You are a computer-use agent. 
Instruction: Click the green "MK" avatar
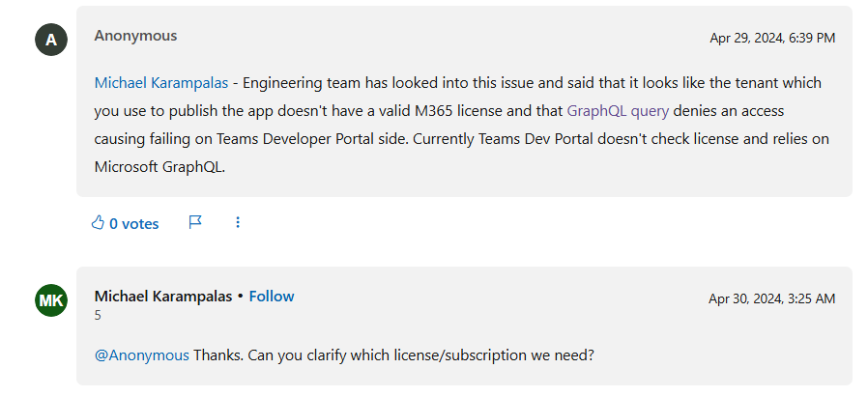coord(51,300)
